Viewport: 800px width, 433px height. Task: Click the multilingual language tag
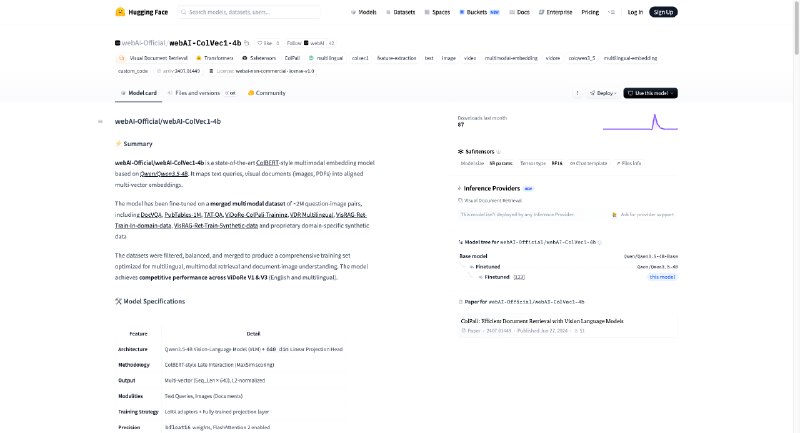(x=326, y=58)
